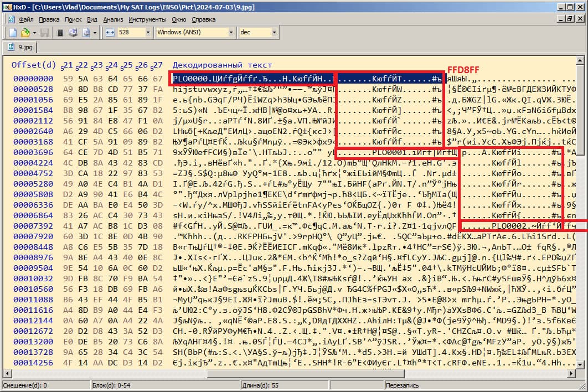Open main memory (RAM chip icon)
588x392 pixels.
(60, 33)
